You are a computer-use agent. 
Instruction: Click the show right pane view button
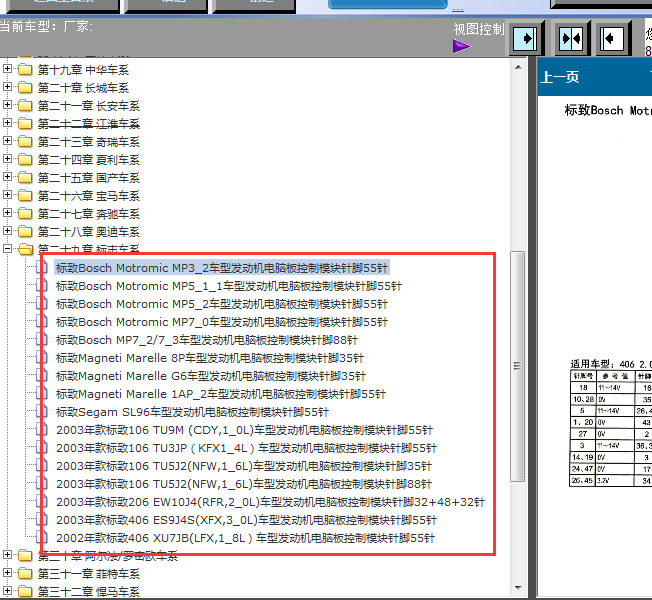(x=525, y=39)
